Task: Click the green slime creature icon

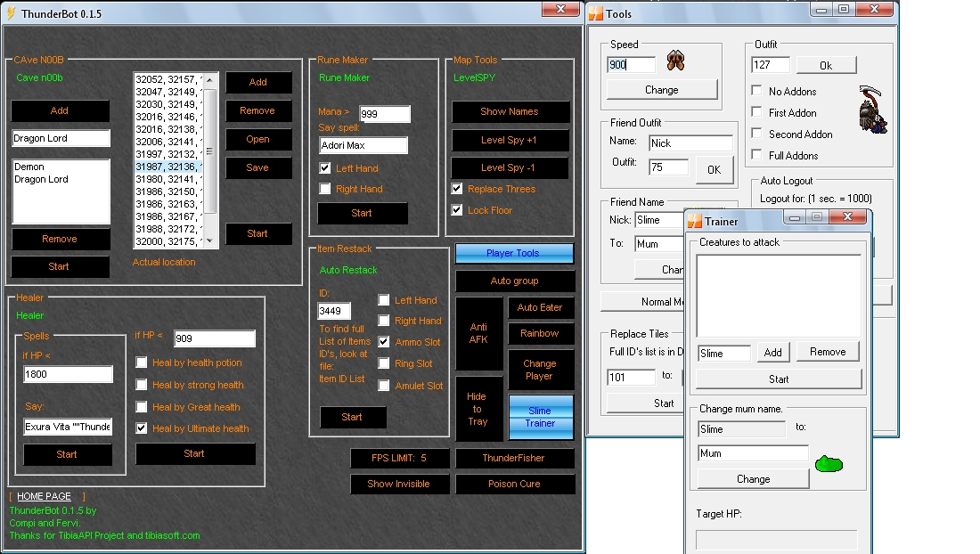Action: 829,463
